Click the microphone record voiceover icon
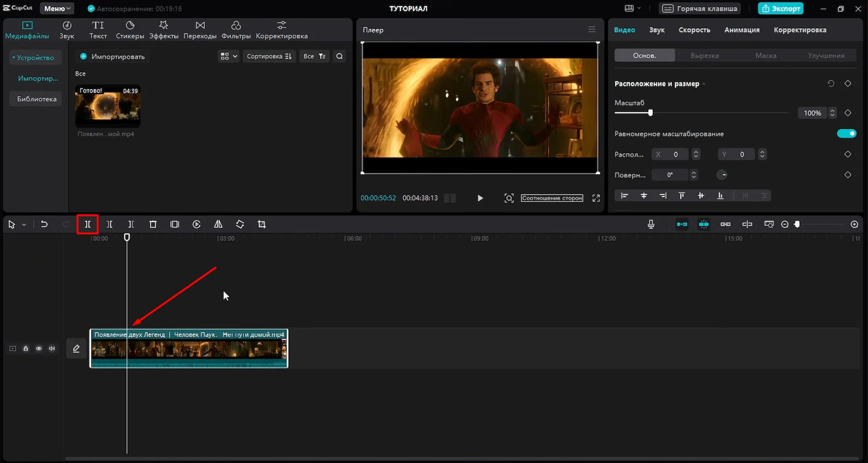This screenshot has height=463, width=868. pos(651,224)
